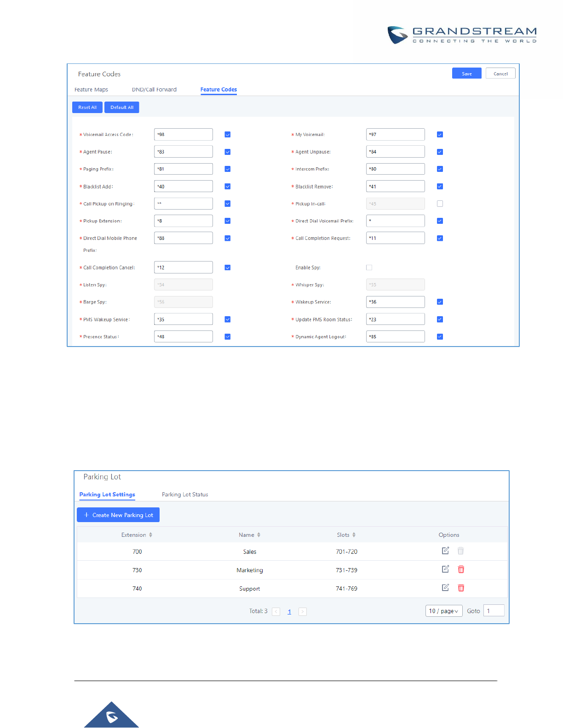Go to previous page arrow

276,612
